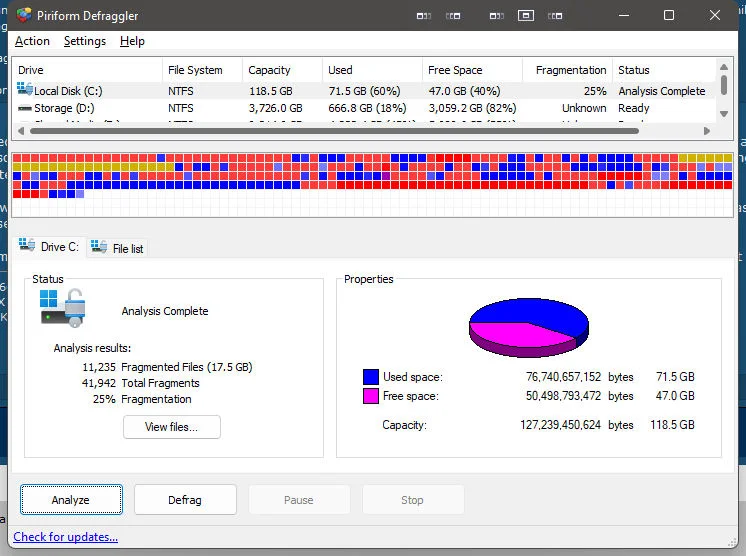The width and height of the screenshot is (746, 556).
Task: Click the 11,235 Fragmented Files (17.5 GB) text
Action: pos(167,367)
